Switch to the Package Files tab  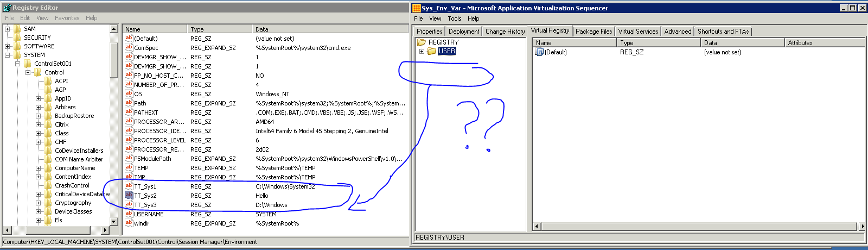pyautogui.click(x=593, y=32)
